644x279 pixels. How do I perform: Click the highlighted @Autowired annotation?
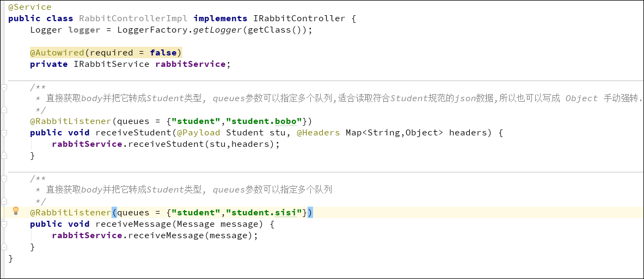pos(57,53)
